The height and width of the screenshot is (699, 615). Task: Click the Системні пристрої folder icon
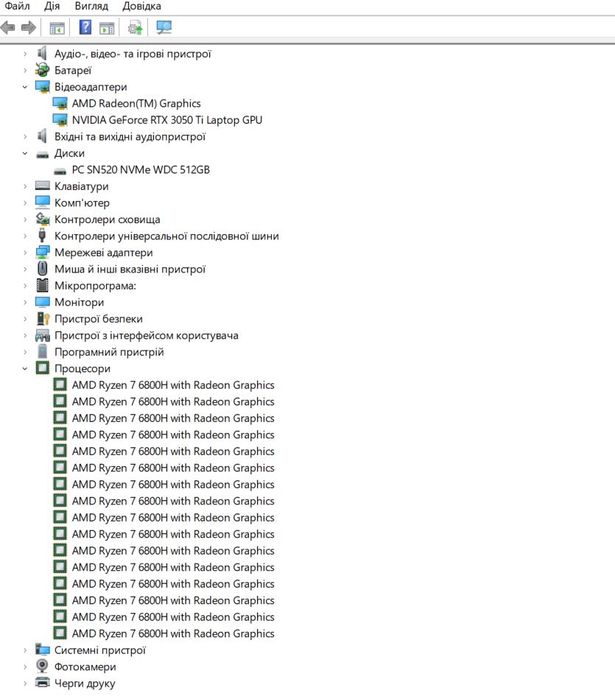coord(42,650)
